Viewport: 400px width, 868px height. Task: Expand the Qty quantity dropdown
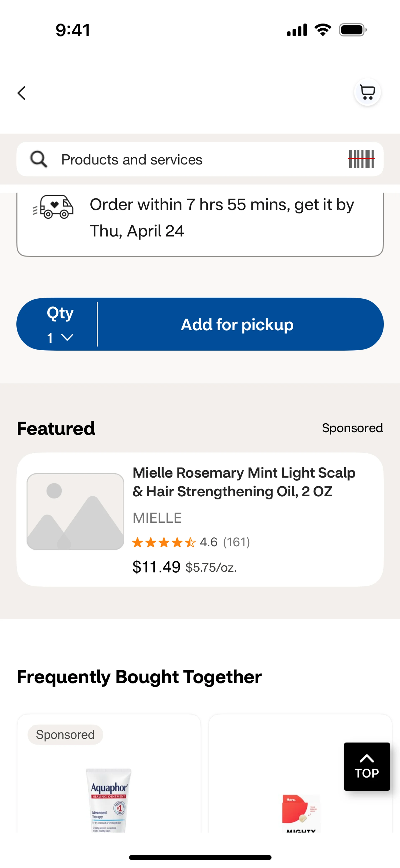pos(60,325)
